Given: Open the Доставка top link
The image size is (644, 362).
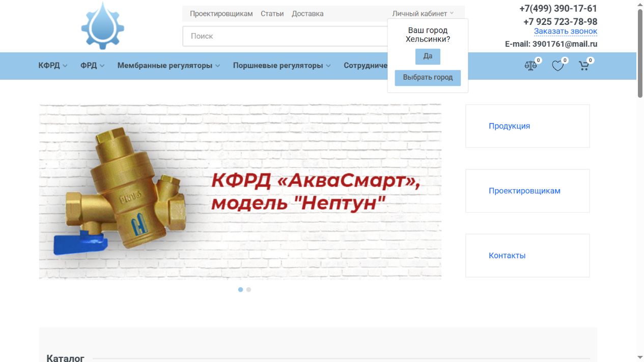Looking at the screenshot, I should pos(307,14).
